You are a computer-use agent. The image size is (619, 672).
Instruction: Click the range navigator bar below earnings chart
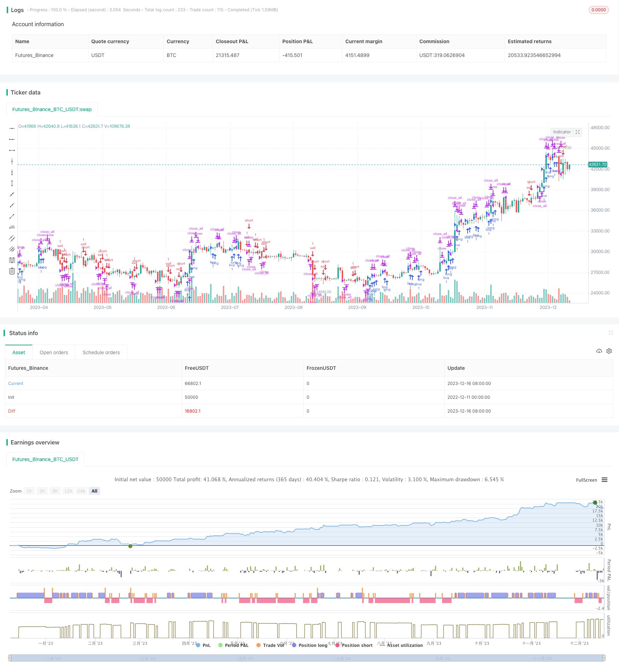tap(307, 658)
